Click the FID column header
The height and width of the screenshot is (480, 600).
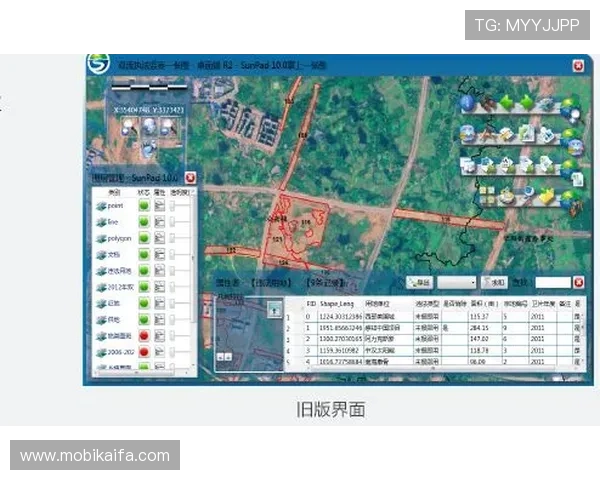(x=311, y=304)
